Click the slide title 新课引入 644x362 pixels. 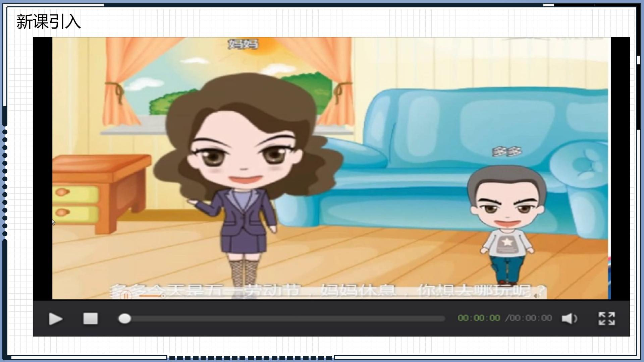point(49,22)
